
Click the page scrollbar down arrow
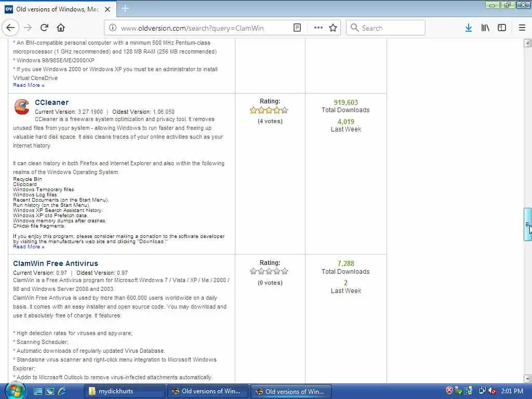pos(528,378)
